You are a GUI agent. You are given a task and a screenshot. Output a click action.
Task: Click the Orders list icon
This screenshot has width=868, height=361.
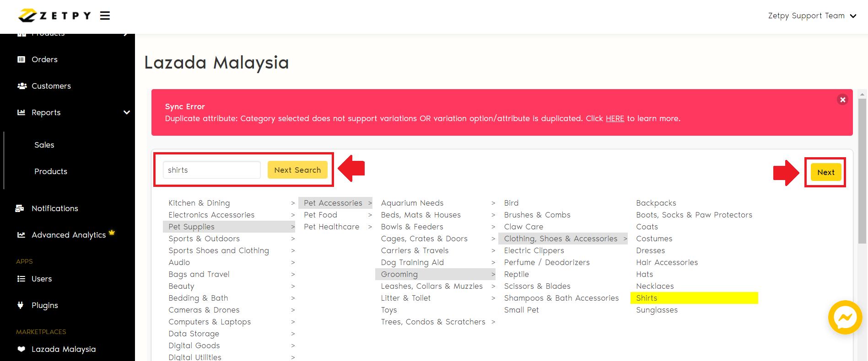21,59
